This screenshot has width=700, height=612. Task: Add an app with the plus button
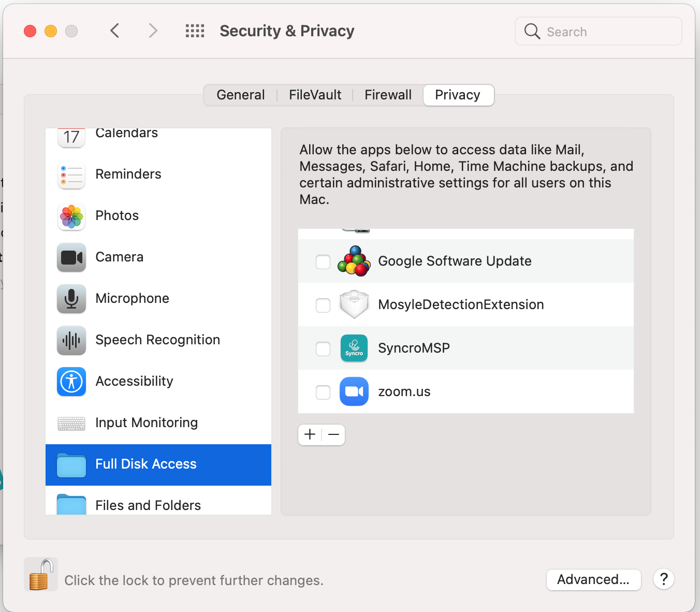310,434
